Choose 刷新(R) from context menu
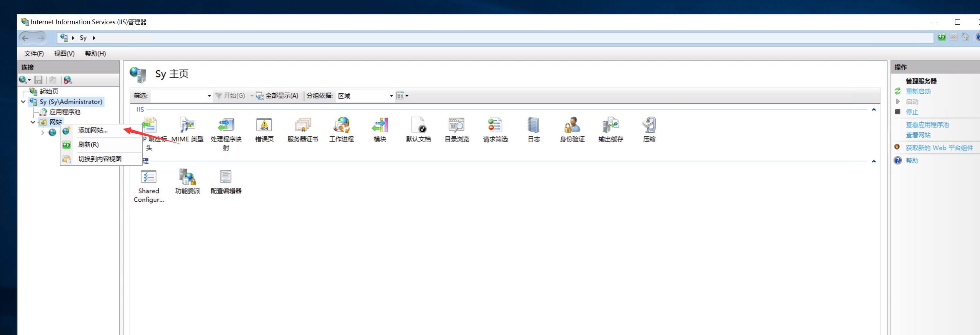This screenshot has width=980, height=335. [x=101, y=145]
